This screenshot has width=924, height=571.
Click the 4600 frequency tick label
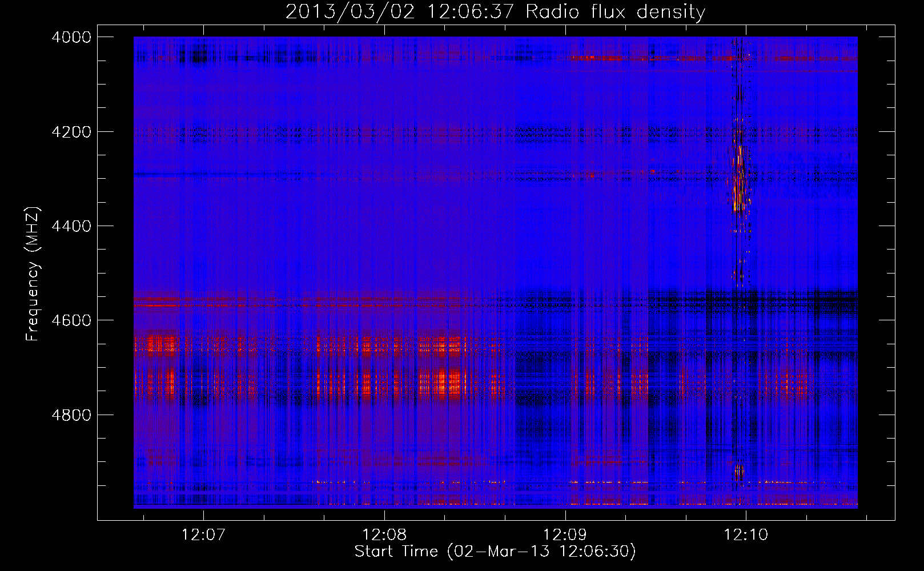71,320
